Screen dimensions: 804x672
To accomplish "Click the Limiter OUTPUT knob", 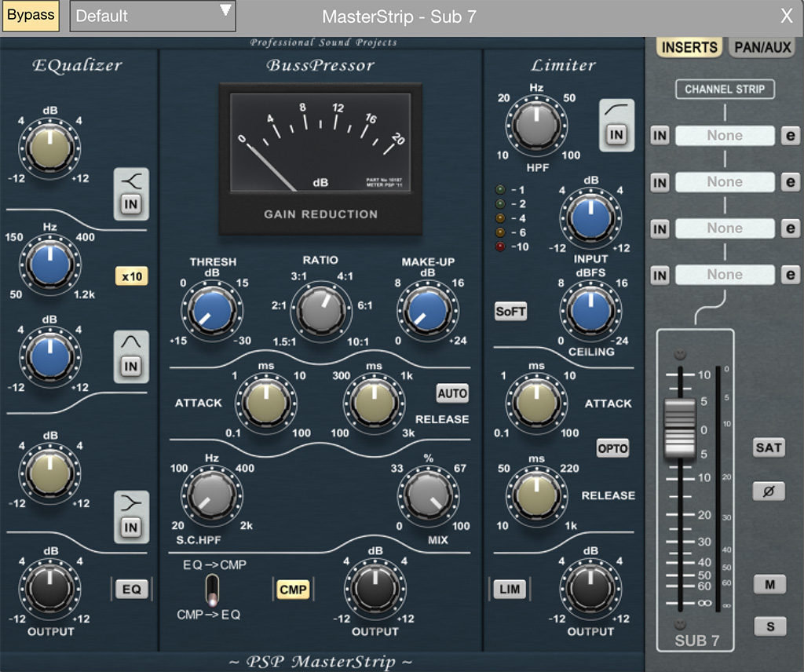I will 590,590.
